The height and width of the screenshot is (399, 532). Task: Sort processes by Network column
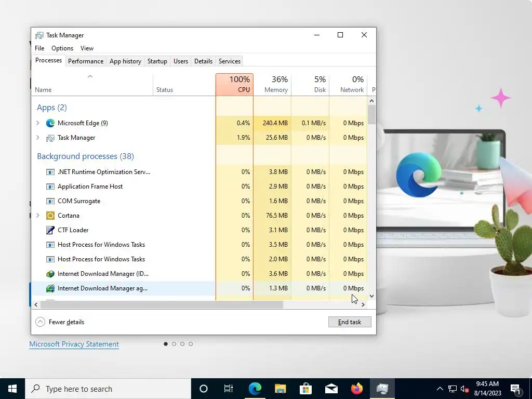tap(349, 85)
